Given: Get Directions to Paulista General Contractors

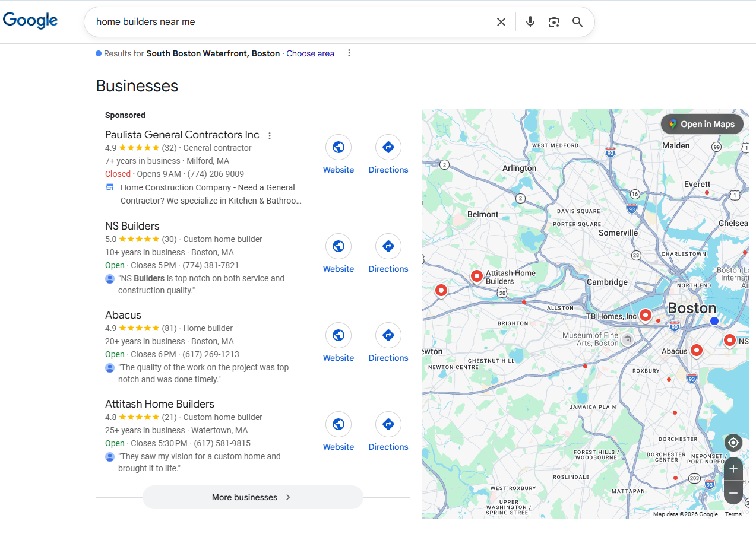Looking at the screenshot, I should 388,147.
